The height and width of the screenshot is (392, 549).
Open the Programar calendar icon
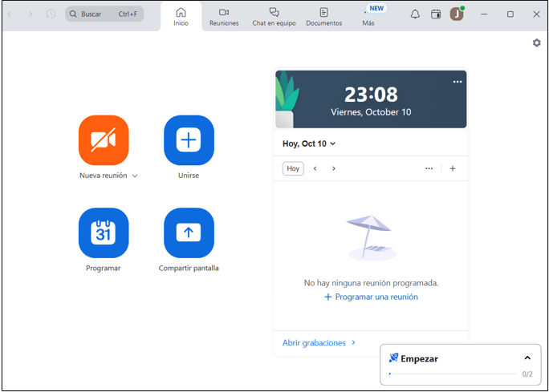pos(104,233)
